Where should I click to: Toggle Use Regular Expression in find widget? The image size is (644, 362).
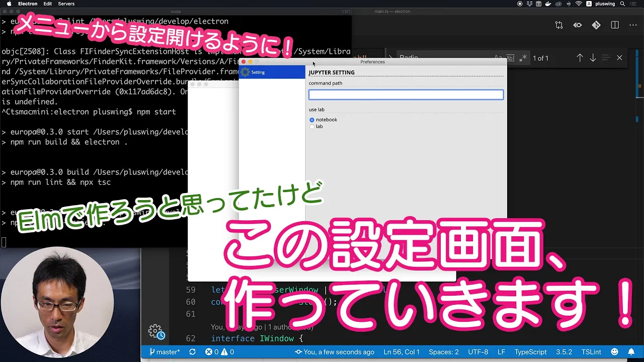coord(523,58)
